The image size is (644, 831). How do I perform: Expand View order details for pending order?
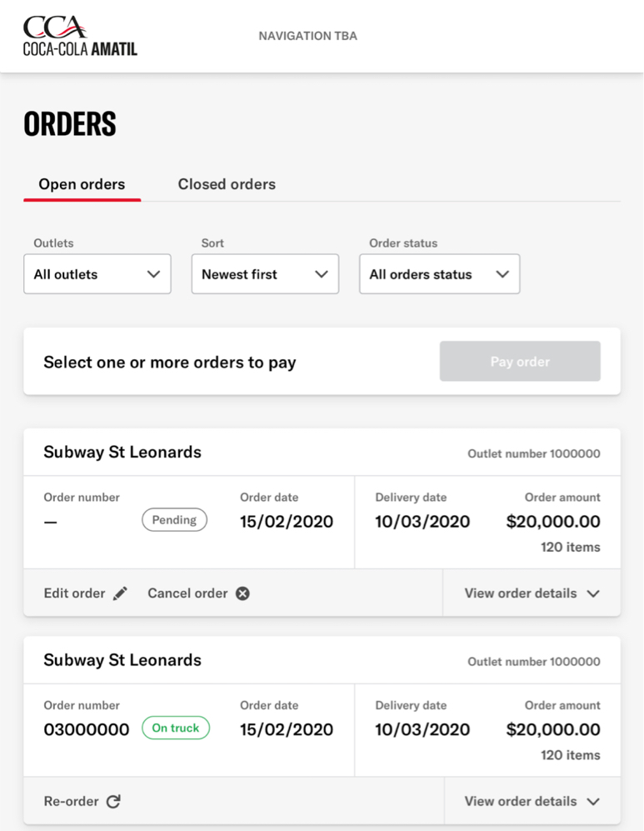click(x=532, y=593)
